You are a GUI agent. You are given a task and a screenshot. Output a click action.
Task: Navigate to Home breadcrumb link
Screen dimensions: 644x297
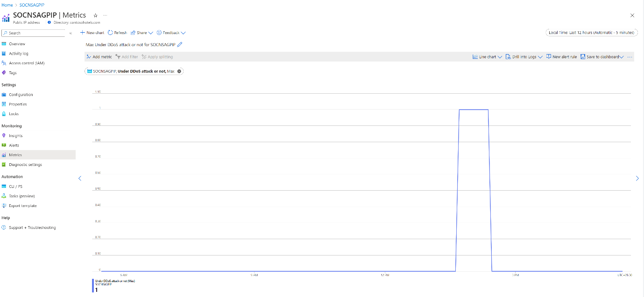click(x=7, y=5)
